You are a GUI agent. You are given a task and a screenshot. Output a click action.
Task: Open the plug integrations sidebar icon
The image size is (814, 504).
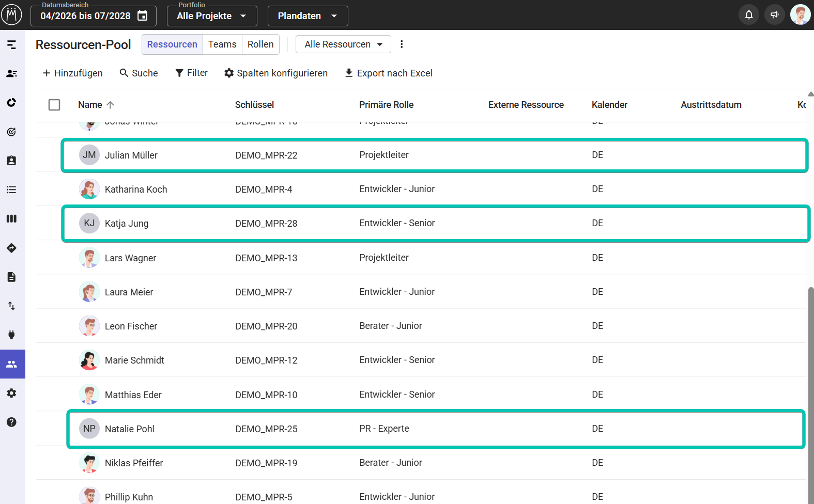pyautogui.click(x=11, y=335)
